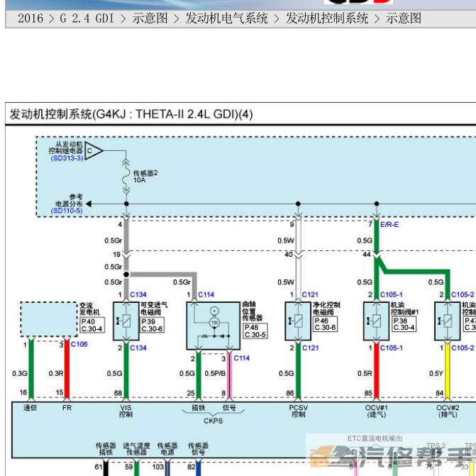Screen dimensions: 476x476
Task: Click the OCV#1 (进气) terminal label
Action: point(377,411)
